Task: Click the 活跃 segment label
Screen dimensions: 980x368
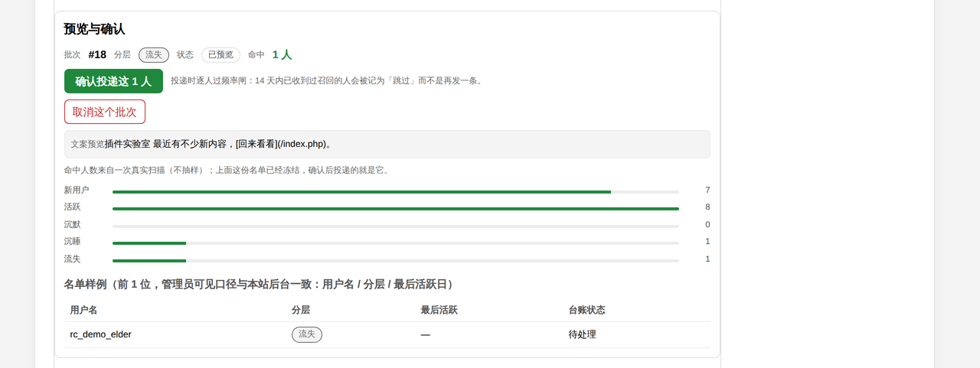Action: coord(72,207)
